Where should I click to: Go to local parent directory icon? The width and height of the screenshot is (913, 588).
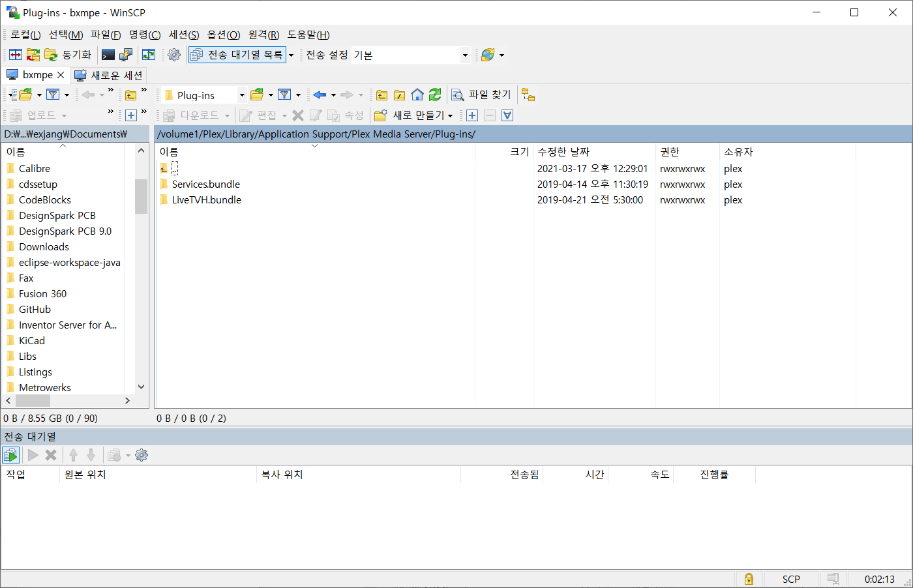click(x=131, y=95)
